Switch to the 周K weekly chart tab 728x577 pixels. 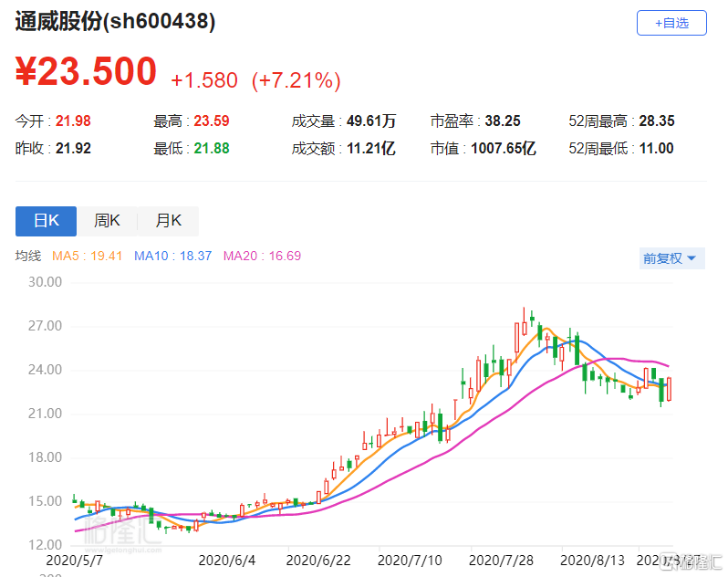pyautogui.click(x=107, y=221)
